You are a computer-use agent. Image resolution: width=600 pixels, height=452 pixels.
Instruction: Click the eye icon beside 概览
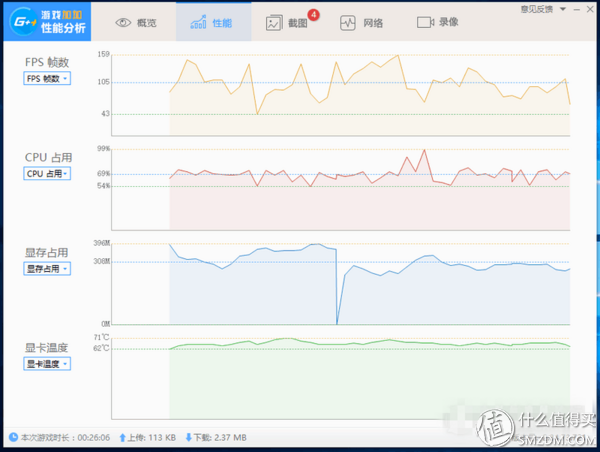click(x=123, y=23)
